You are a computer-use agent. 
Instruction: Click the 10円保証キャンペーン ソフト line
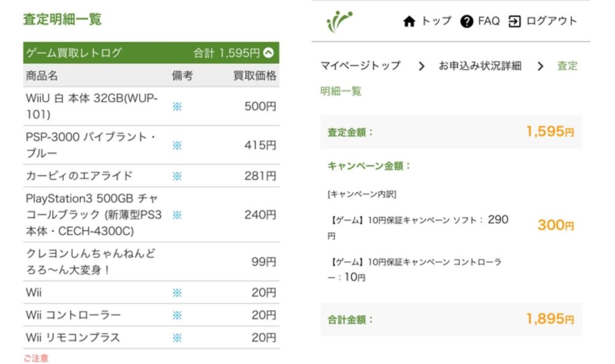(x=418, y=228)
